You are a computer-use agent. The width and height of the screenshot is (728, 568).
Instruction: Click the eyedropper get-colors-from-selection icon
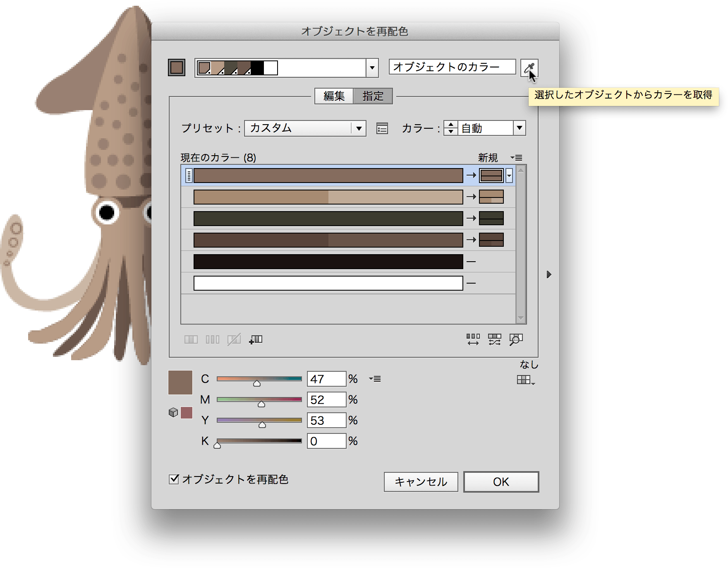(x=529, y=68)
